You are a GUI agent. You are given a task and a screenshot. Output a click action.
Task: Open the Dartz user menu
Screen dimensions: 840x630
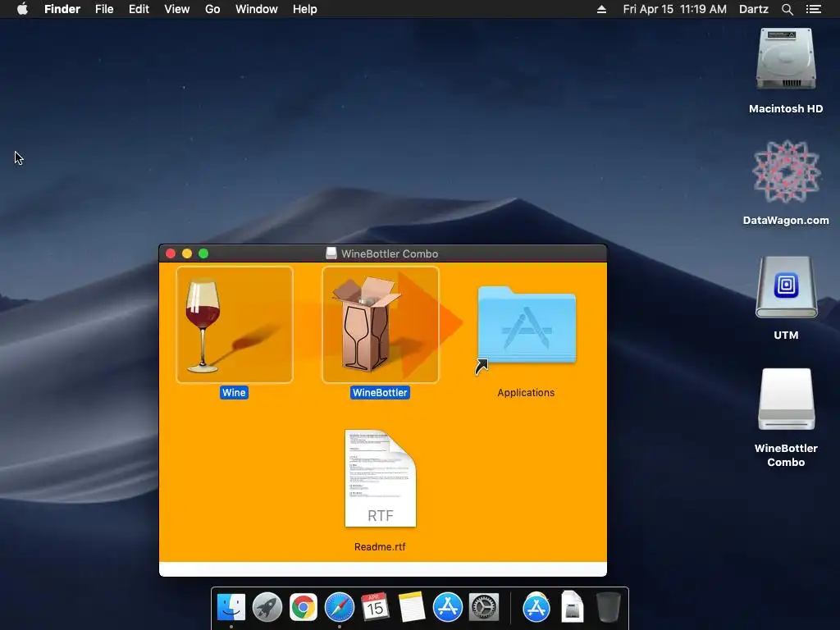click(754, 9)
